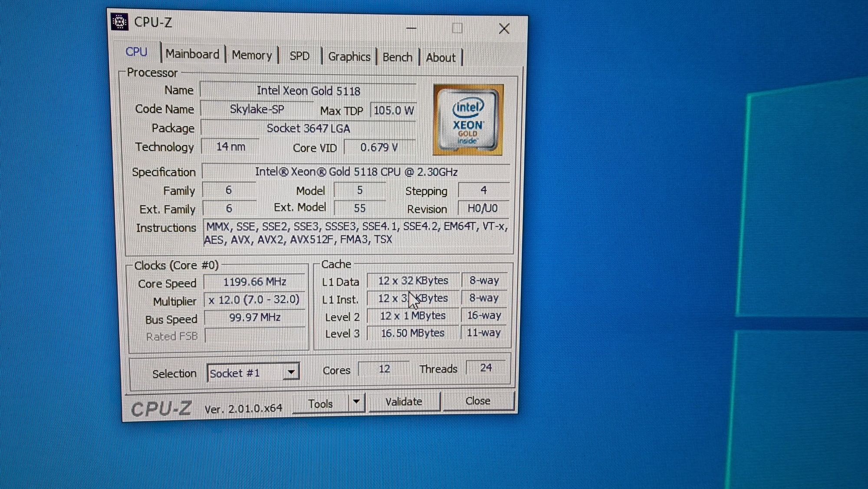Show the About tab
Image resolution: width=868 pixels, height=489 pixels.
tap(441, 58)
